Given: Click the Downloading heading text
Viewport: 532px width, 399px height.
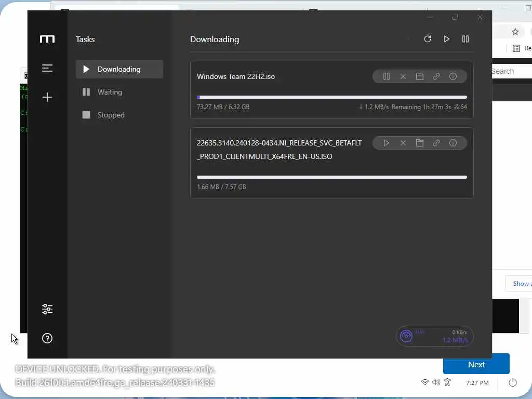Looking at the screenshot, I should tap(215, 39).
